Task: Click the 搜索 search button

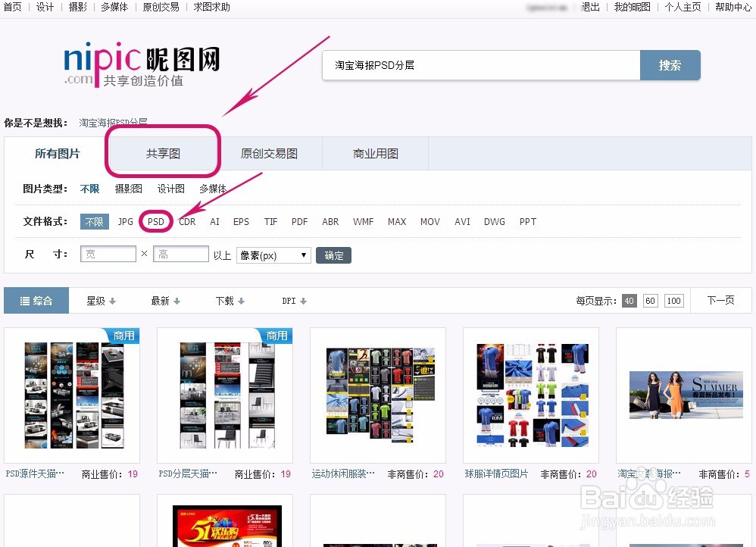Action: pyautogui.click(x=670, y=65)
